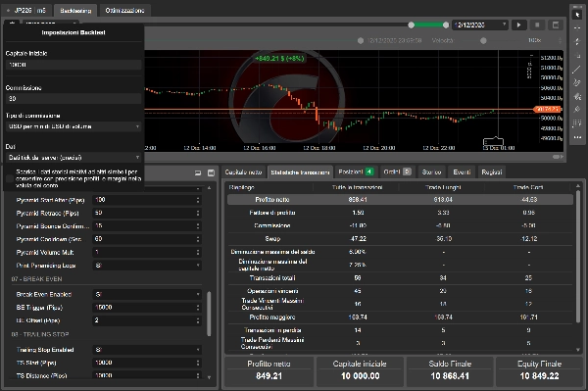Click the Trade Lunghi column header
This screenshot has height=391, width=588.
[x=443, y=187]
